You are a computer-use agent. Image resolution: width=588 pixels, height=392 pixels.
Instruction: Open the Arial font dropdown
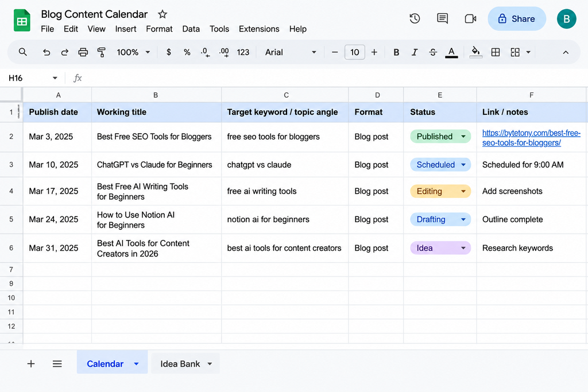pyautogui.click(x=291, y=52)
